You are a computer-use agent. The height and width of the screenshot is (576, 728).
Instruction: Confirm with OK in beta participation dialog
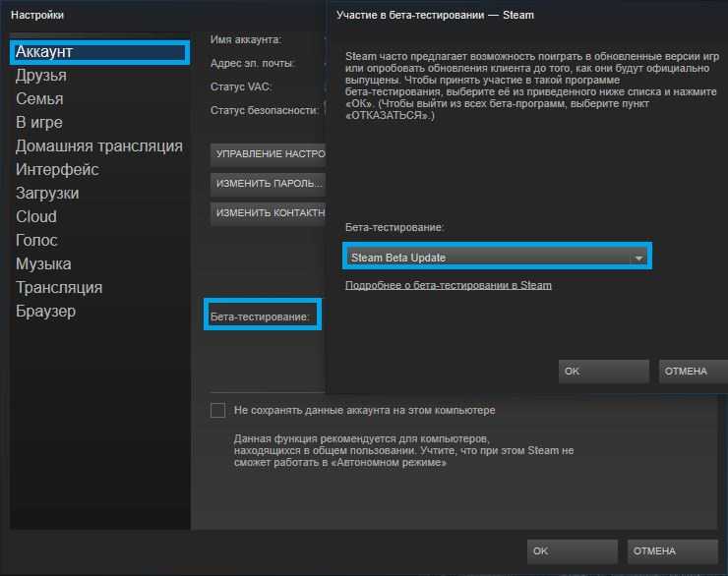604,371
